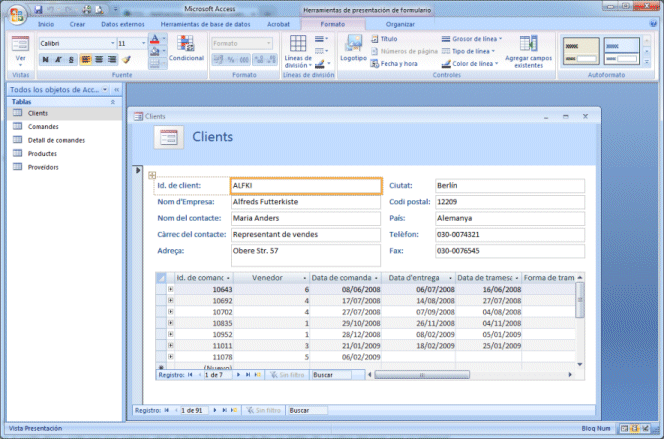Insert Fecha y hora
The height and width of the screenshot is (439, 664).
click(x=394, y=64)
